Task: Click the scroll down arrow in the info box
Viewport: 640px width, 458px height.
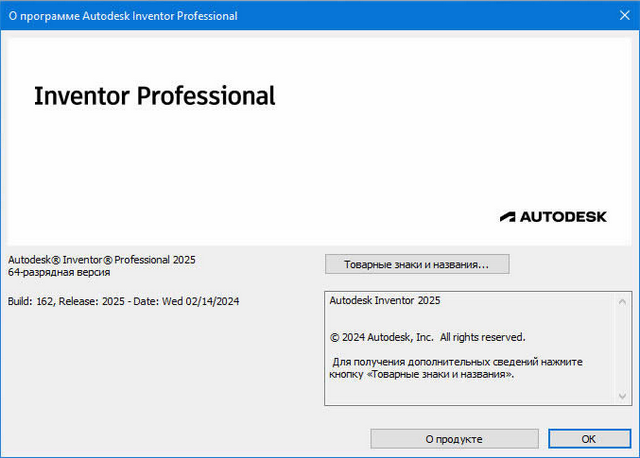Action: tap(624, 398)
